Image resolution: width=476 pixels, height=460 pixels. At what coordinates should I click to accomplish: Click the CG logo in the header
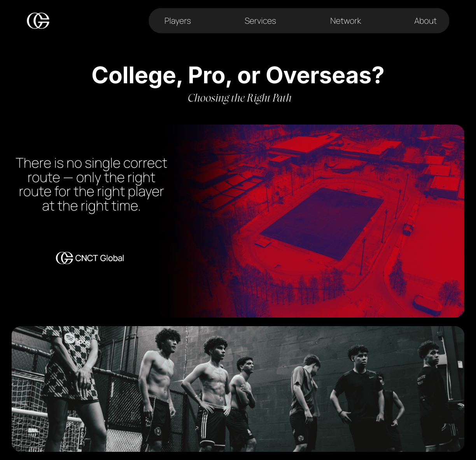(x=38, y=21)
